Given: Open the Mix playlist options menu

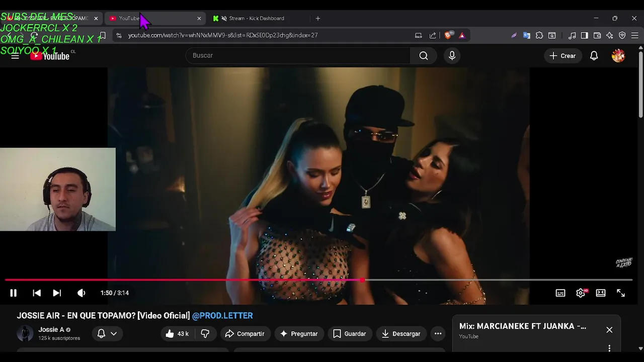Looking at the screenshot, I should [x=609, y=348].
